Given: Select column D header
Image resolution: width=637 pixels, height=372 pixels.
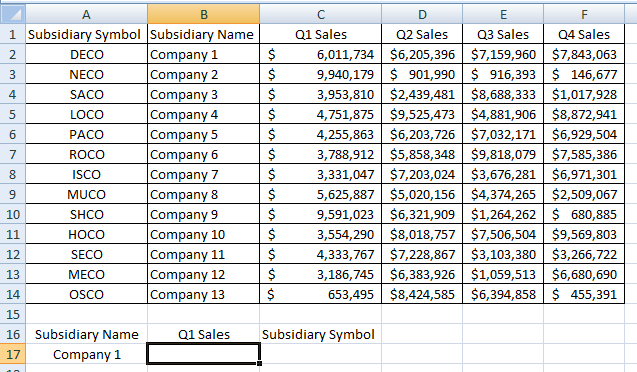Looking at the screenshot, I should click(x=422, y=14).
